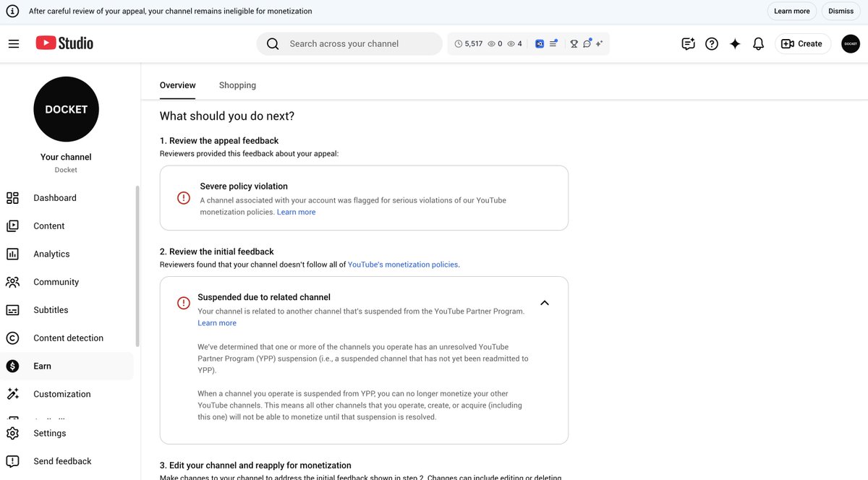Click Learn more in the top banner
This screenshot has height=480, width=868.
click(x=792, y=12)
